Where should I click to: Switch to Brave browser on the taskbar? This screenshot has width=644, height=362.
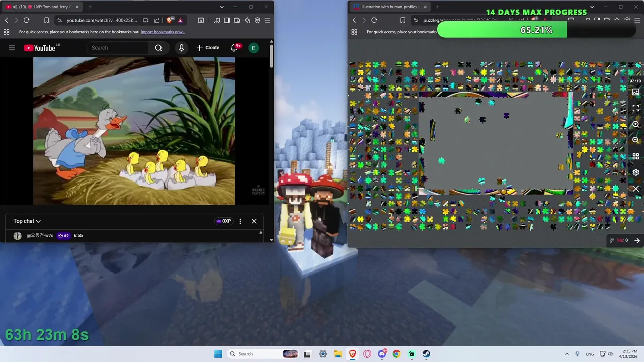pos(352,354)
